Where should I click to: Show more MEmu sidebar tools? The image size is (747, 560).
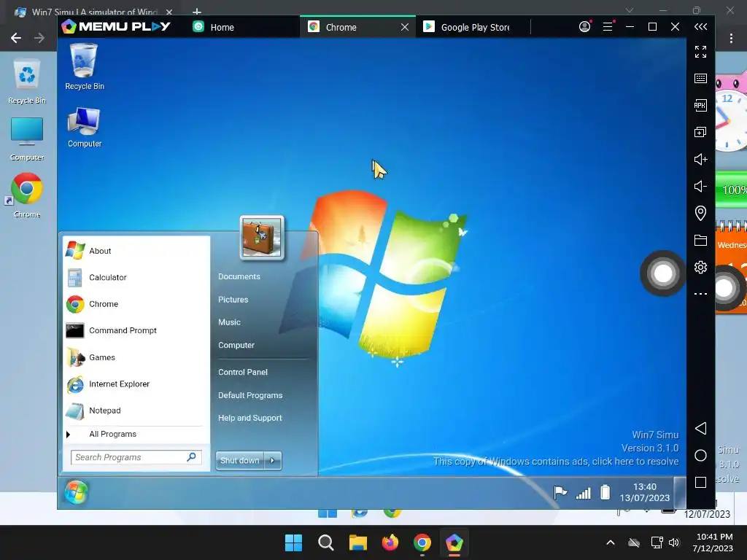pyautogui.click(x=700, y=294)
